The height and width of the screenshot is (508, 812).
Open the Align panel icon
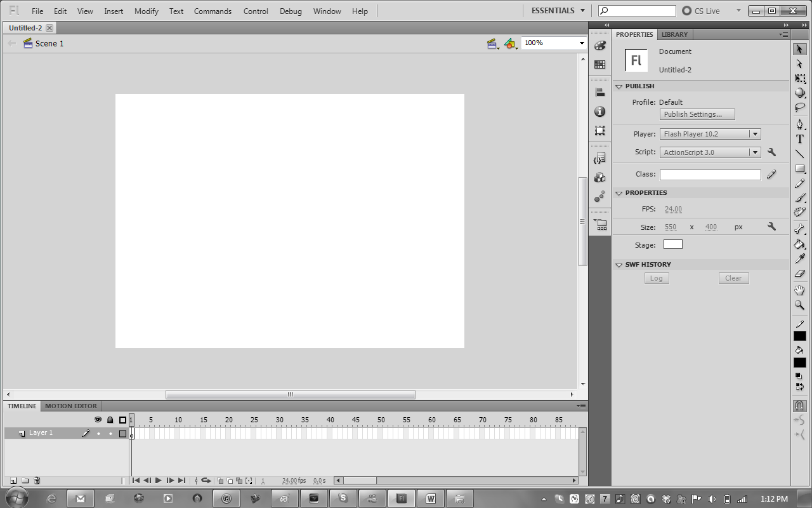pyautogui.click(x=599, y=92)
